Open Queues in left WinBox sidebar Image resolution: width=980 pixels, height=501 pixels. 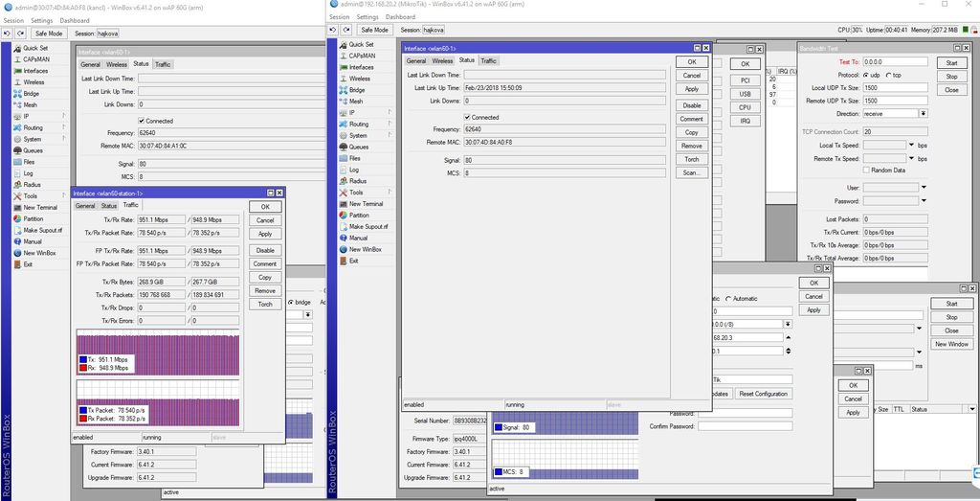tap(33, 150)
